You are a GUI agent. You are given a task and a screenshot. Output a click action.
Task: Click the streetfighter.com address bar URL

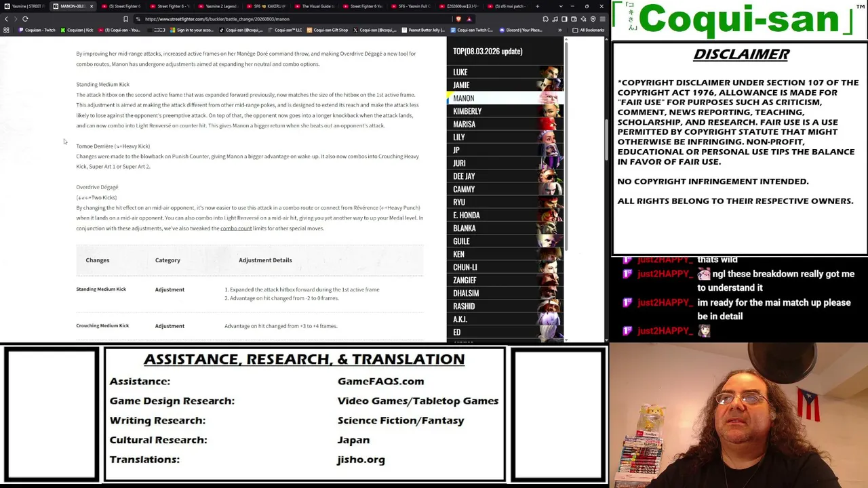217,19
